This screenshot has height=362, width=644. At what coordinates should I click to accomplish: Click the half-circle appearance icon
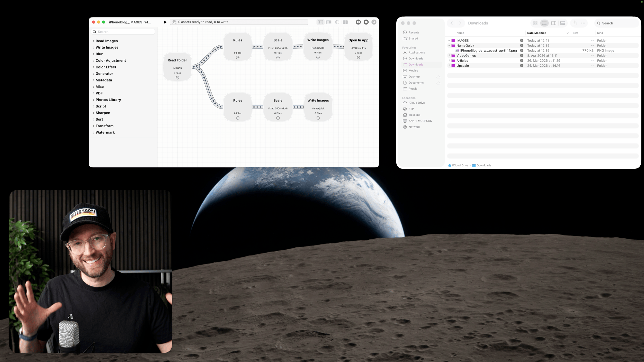[x=337, y=22]
